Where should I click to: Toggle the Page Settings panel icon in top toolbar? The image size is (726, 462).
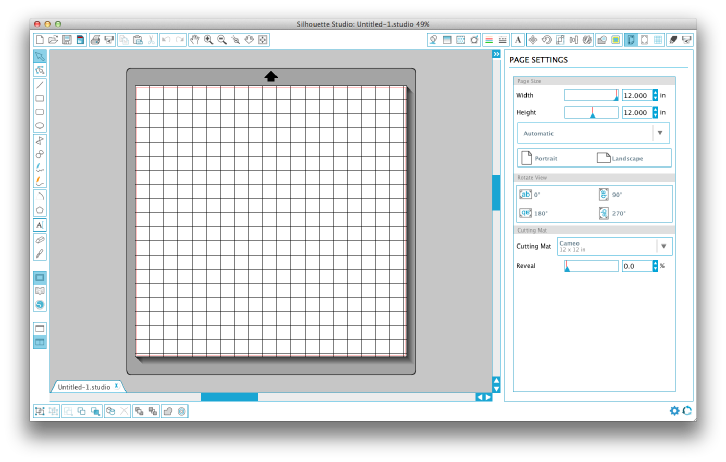click(x=631, y=40)
